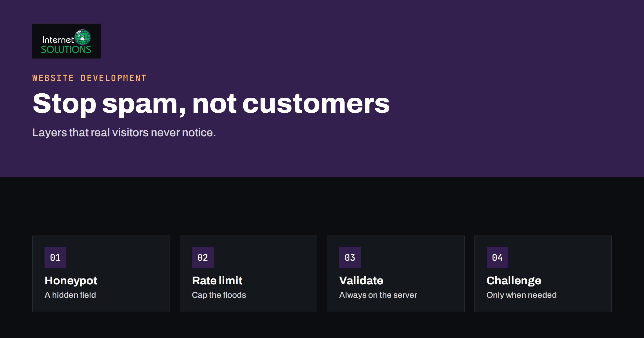Click the 04 number badge

pyautogui.click(x=497, y=258)
